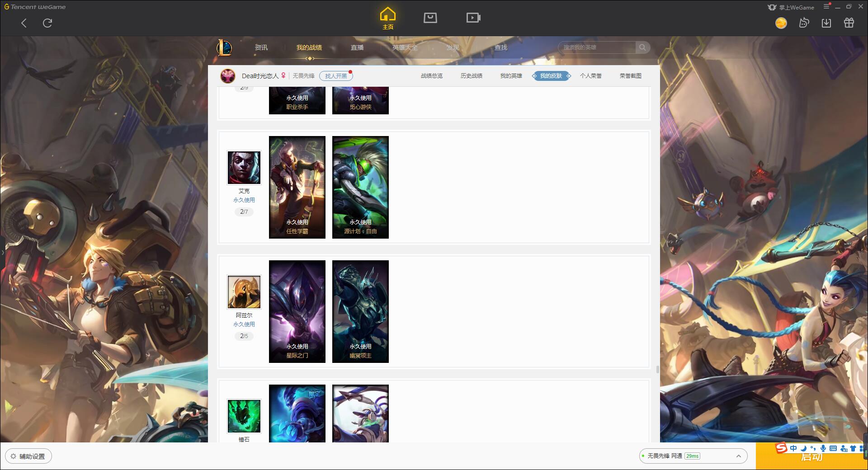868x470 pixels.
Task: Switch to the 直播 tab
Action: coord(357,47)
